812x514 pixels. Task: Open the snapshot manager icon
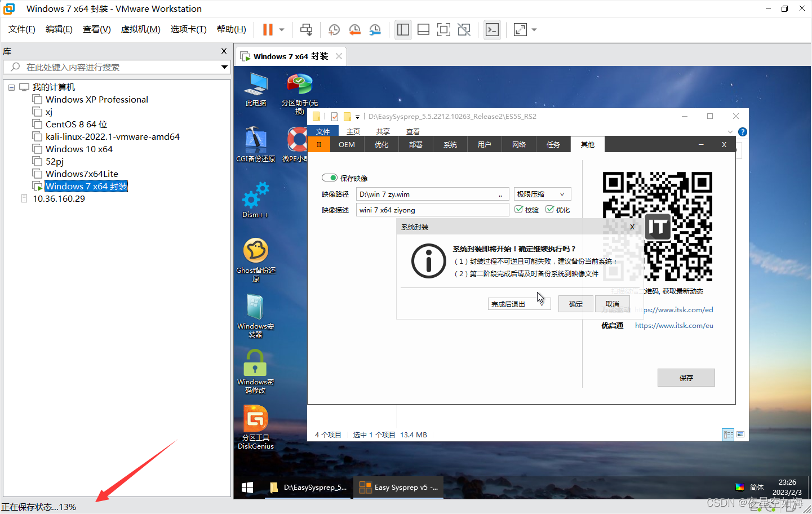(x=375, y=29)
